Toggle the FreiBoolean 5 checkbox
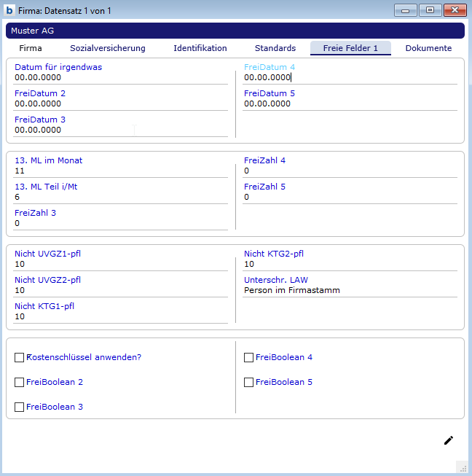Image resolution: width=472 pixels, height=476 pixels. [x=249, y=383]
